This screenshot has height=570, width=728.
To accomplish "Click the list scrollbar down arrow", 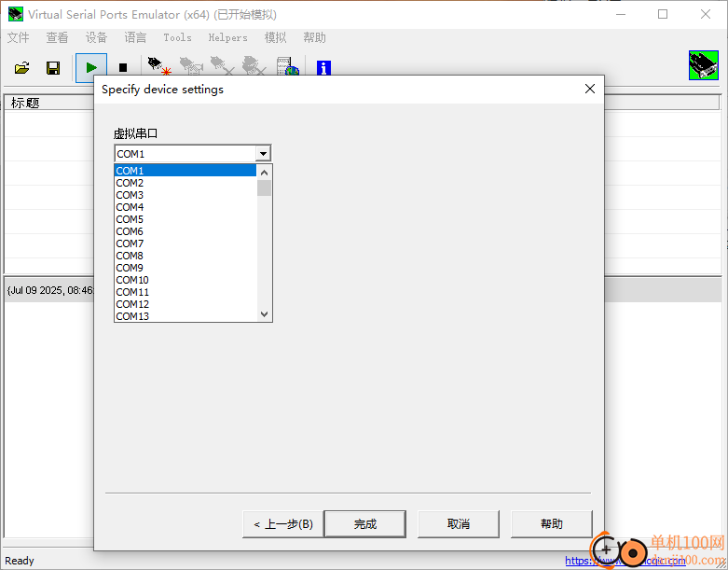I will pos(264,314).
